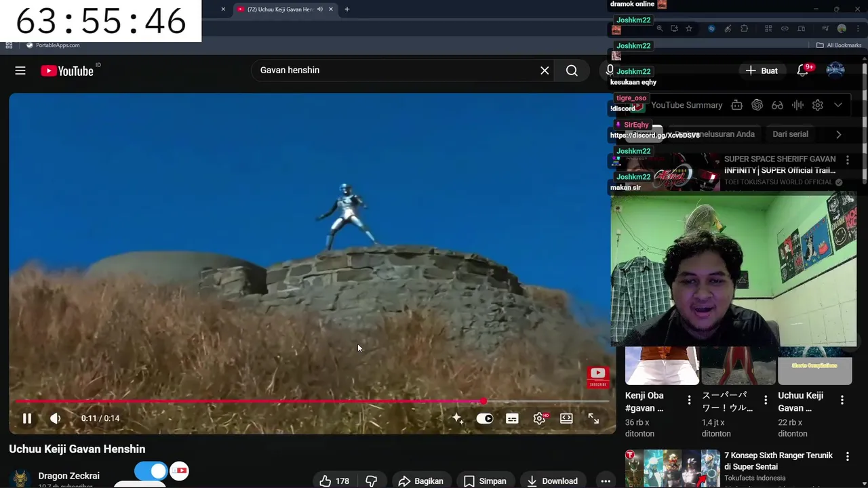Switch to theater mode
This screenshot has height=488, width=868.
click(566, 419)
